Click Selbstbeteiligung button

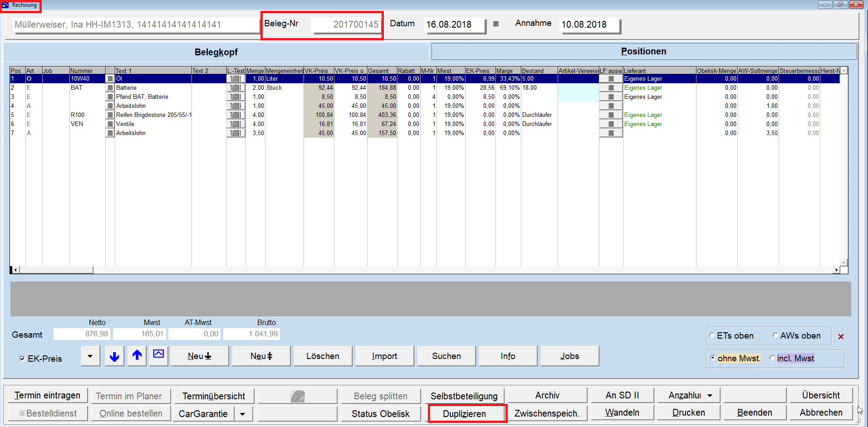point(464,396)
